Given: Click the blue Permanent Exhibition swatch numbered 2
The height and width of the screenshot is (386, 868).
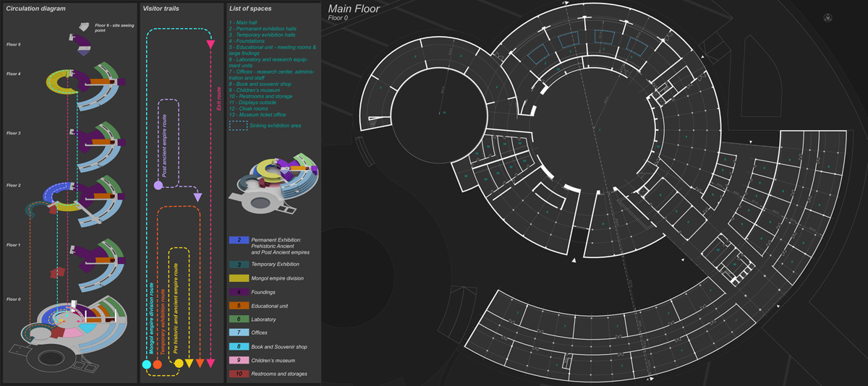Looking at the screenshot, I should (239, 241).
